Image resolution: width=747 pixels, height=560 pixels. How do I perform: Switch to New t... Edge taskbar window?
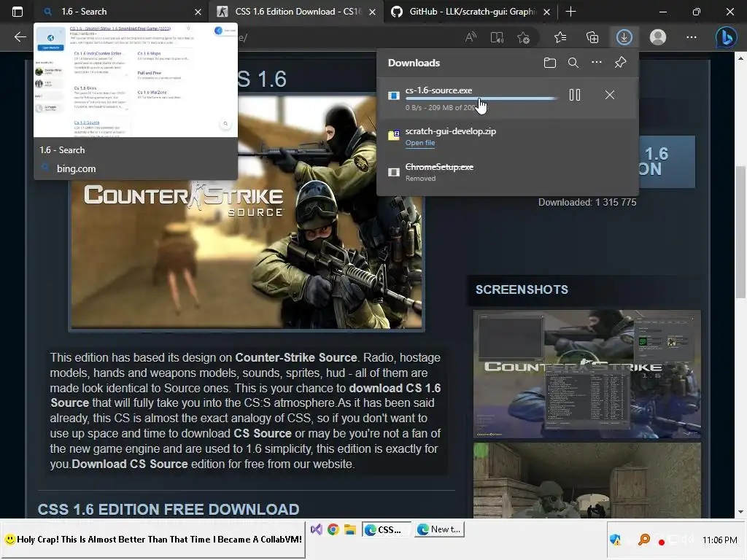pos(439,529)
